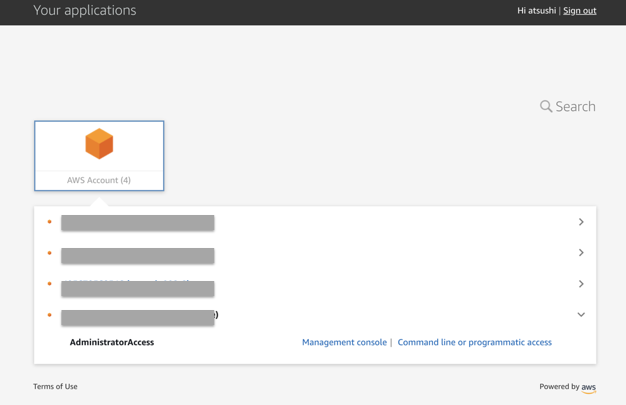Click the orange cube AWS Account icon
This screenshot has width=626, height=405.
click(x=99, y=144)
